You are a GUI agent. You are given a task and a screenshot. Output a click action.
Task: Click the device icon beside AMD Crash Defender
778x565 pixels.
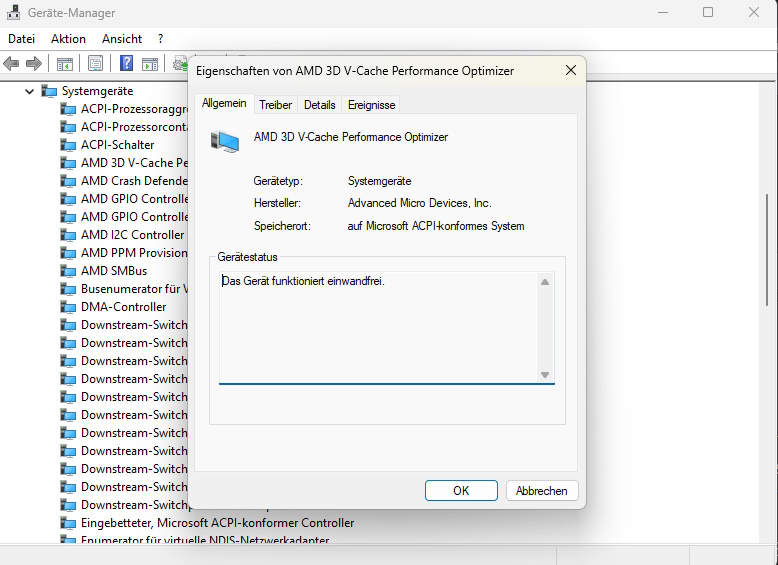pos(68,181)
